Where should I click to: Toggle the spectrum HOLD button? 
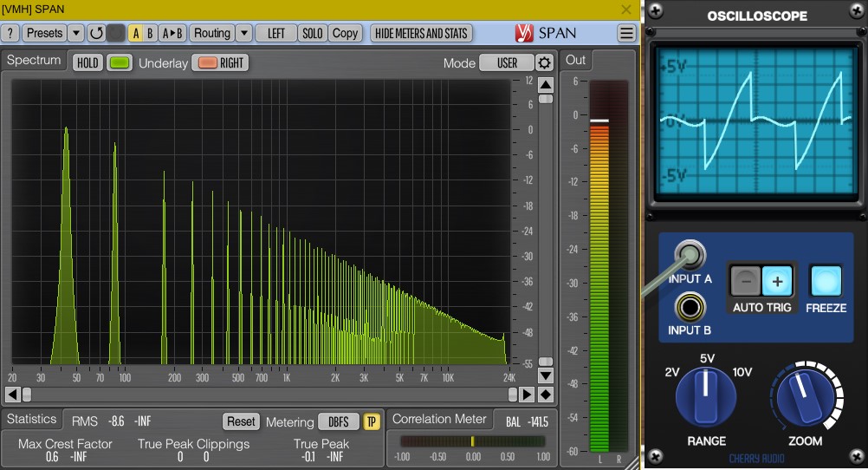coord(87,62)
